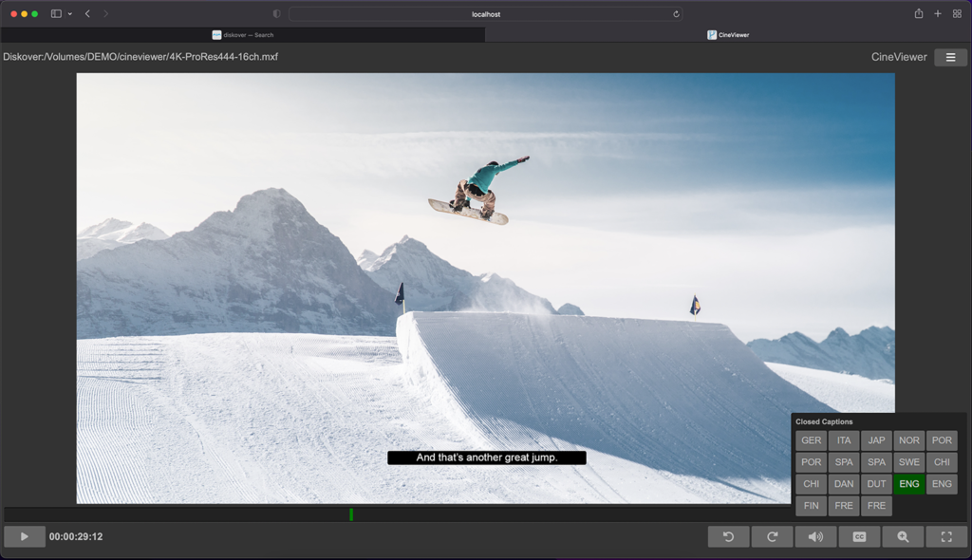Disable the active ENG caption track
The image size is (972, 560).
coord(908,483)
